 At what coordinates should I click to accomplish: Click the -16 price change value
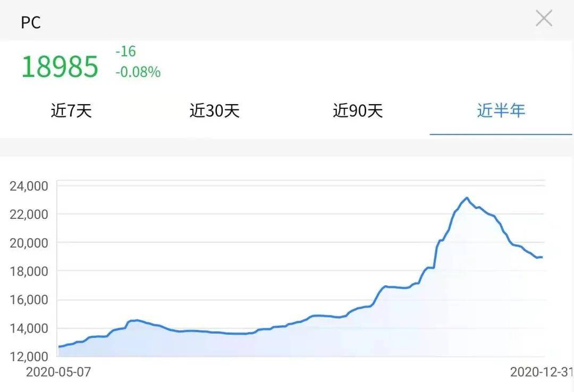coord(125,51)
